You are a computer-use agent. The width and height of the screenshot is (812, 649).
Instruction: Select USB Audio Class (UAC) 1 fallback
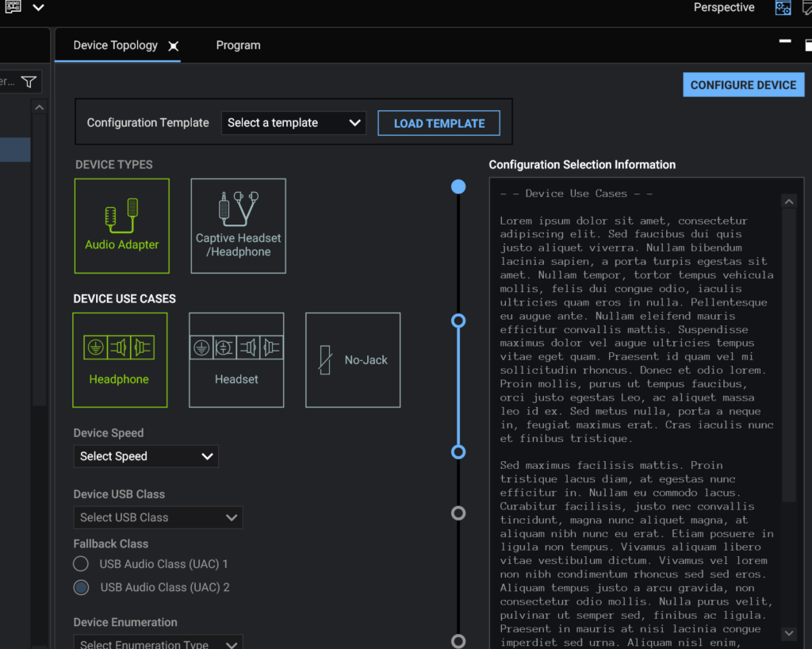point(81,563)
